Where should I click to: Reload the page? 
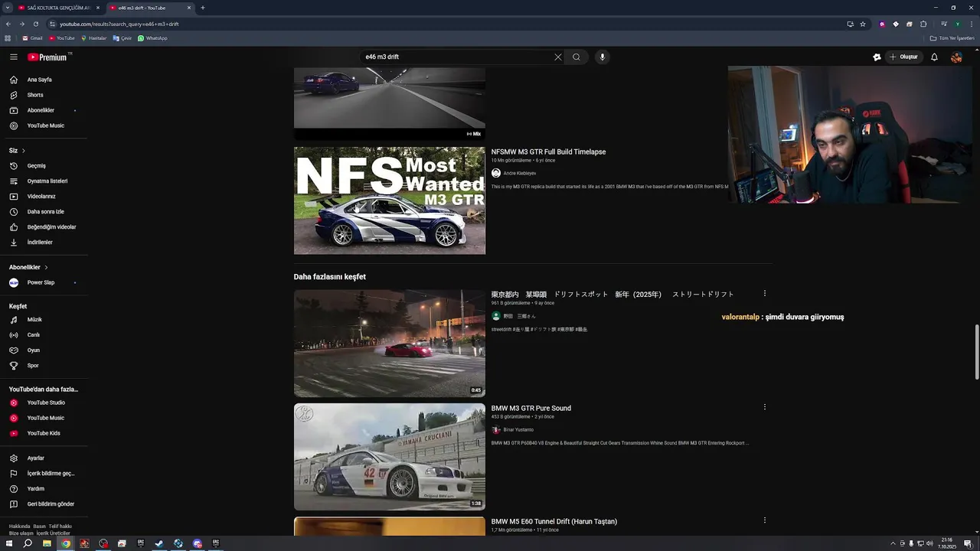pyautogui.click(x=35, y=24)
